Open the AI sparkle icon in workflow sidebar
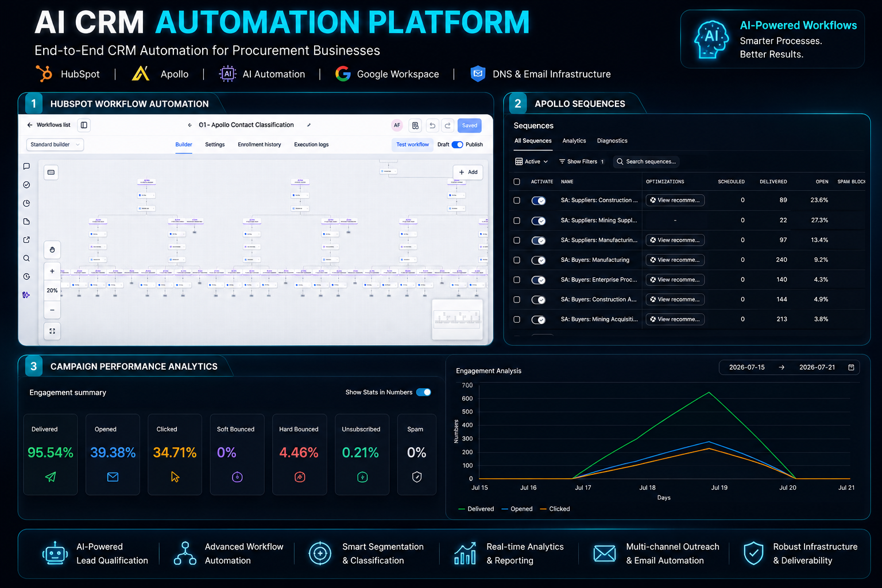This screenshot has height=588, width=882. tap(26, 295)
